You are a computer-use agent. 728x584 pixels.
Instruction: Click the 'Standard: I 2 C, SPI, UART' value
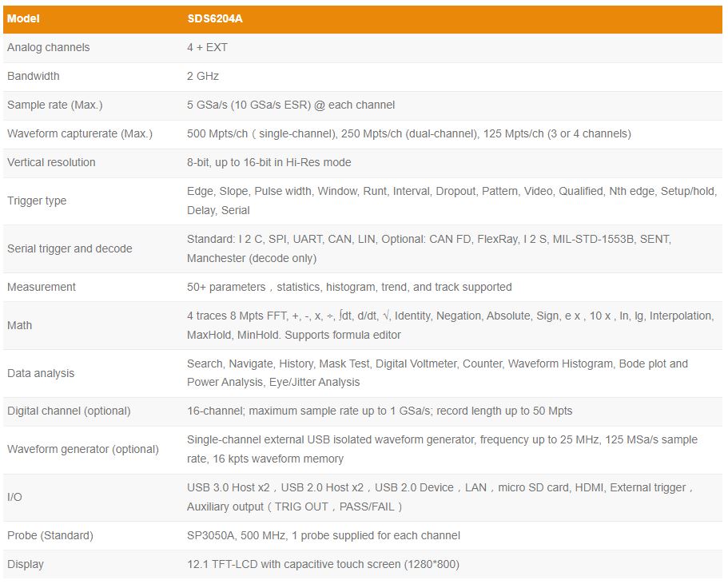429,248
